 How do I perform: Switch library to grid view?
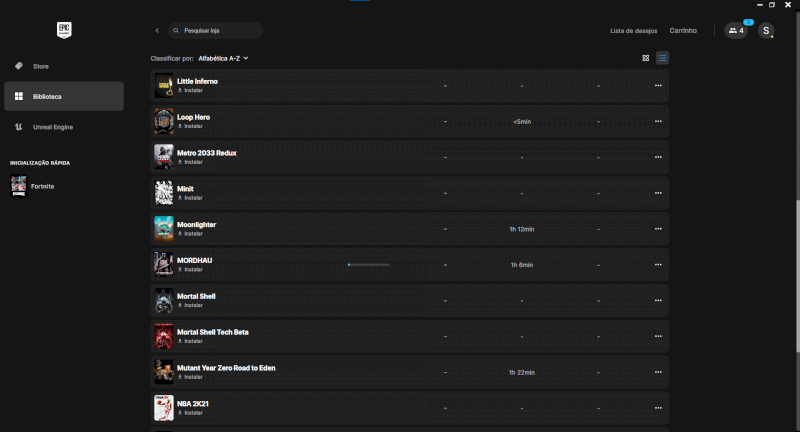click(646, 58)
